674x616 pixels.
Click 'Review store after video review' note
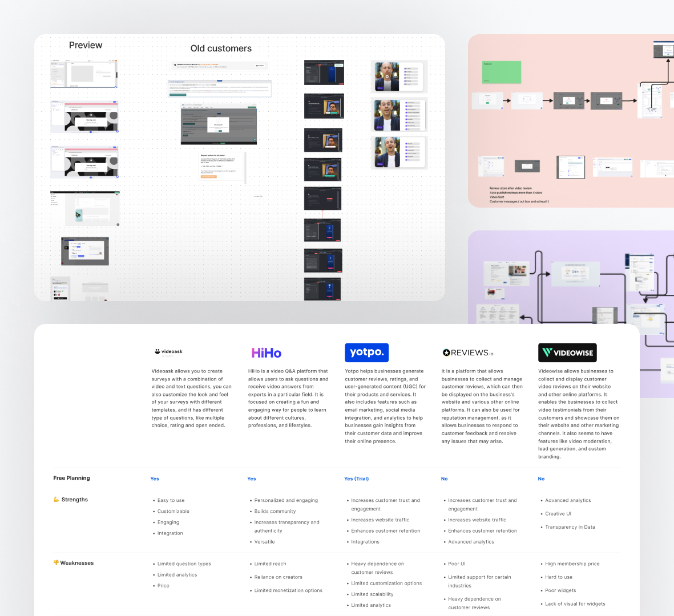(x=510, y=188)
